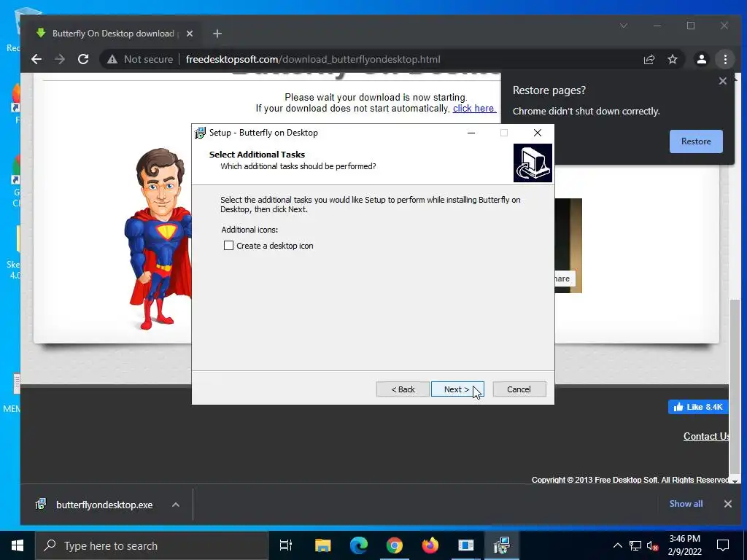Expand the butterflyondesktop.exe download options arrow
The image size is (747, 560).
[x=175, y=505]
